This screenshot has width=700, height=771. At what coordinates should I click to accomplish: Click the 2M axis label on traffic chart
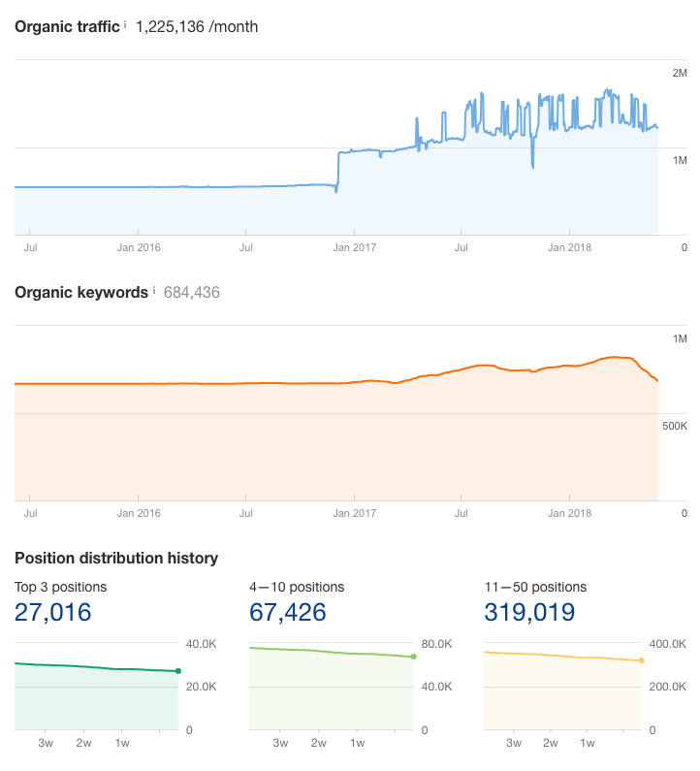coord(680,74)
